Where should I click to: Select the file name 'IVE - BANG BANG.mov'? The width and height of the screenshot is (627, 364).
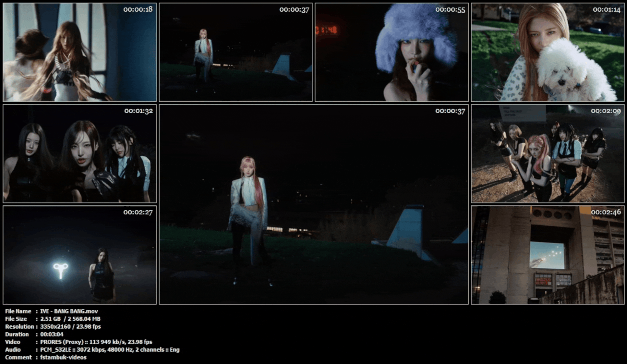pyautogui.click(x=70, y=311)
